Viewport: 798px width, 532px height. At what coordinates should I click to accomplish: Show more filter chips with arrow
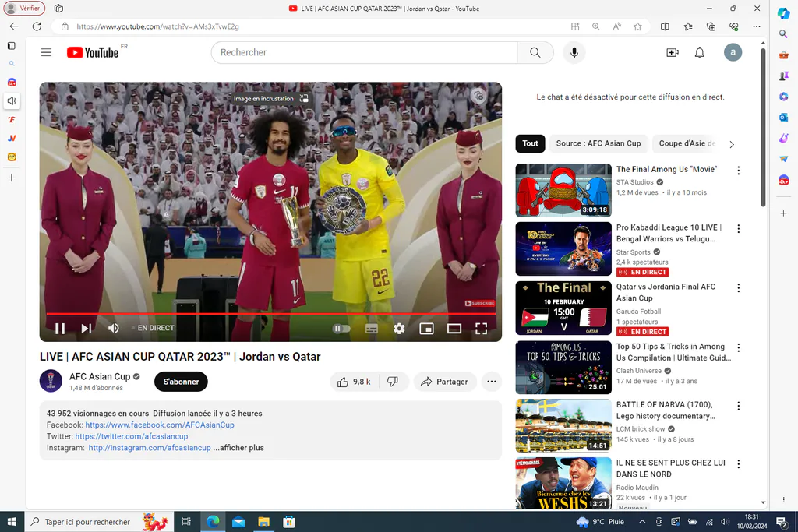pos(731,144)
